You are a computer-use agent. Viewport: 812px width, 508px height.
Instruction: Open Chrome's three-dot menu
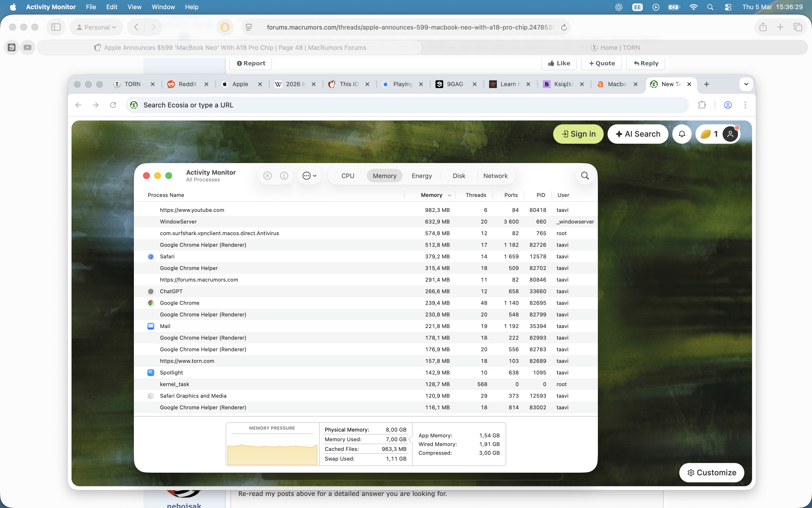[x=745, y=105]
